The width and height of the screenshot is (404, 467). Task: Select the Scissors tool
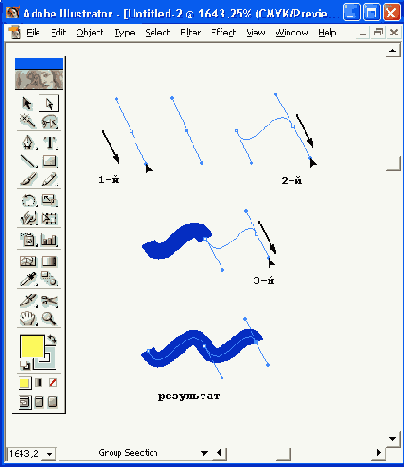tap(50, 300)
